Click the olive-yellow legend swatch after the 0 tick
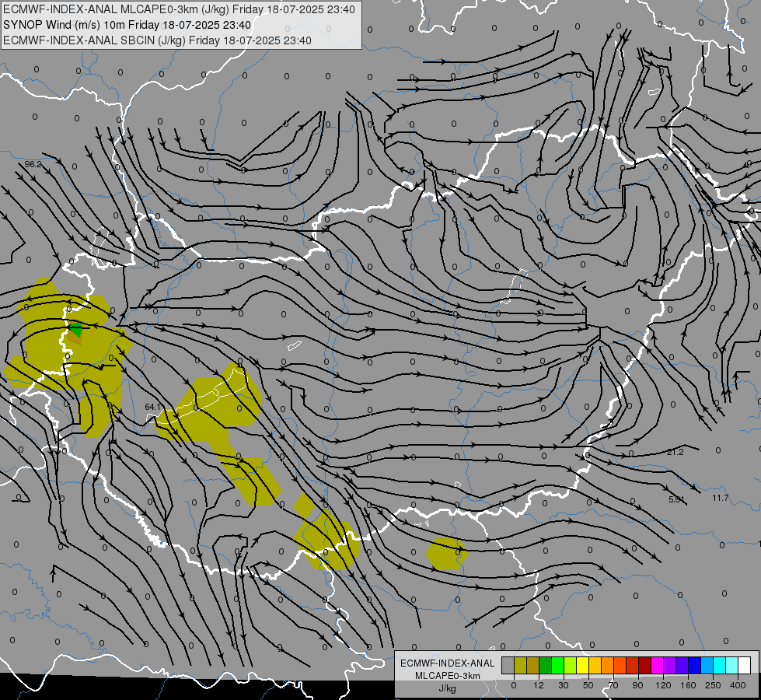Image resolution: width=761 pixels, height=700 pixels. click(520, 665)
